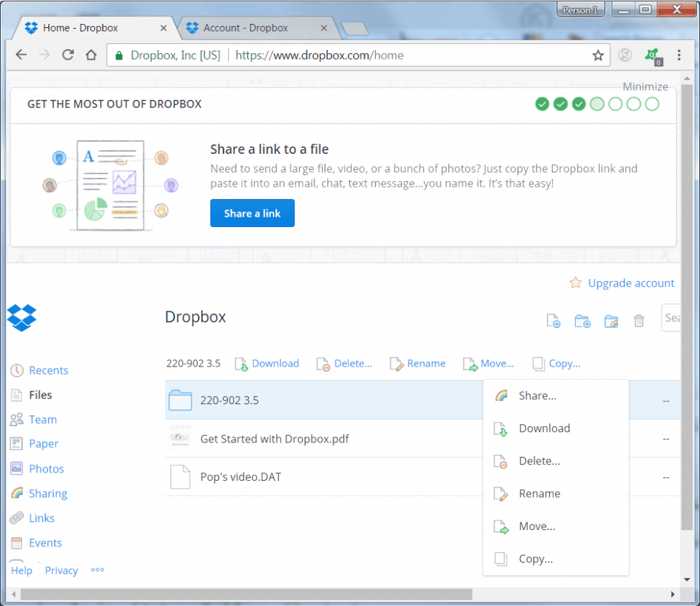Choose Delete... in the context menu
This screenshot has height=606, width=700.
[x=556, y=461]
